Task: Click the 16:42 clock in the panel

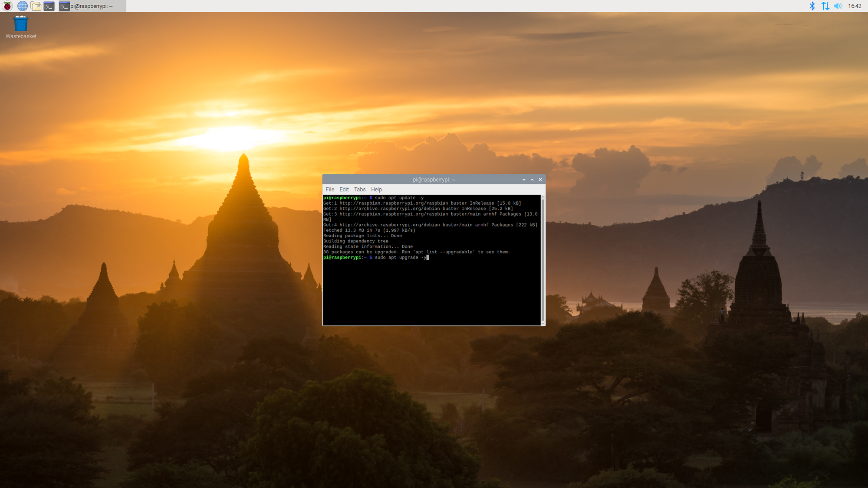Action: coord(855,6)
